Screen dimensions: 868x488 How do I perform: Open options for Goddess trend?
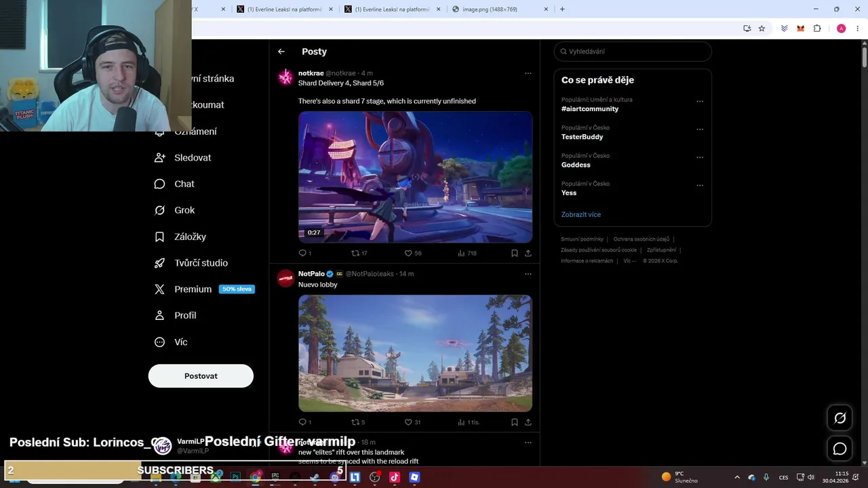700,157
